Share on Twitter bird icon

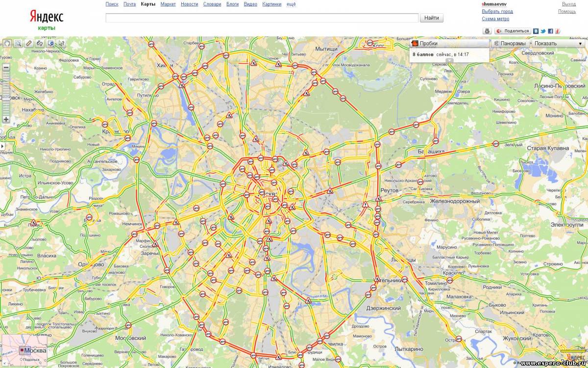click(x=543, y=31)
